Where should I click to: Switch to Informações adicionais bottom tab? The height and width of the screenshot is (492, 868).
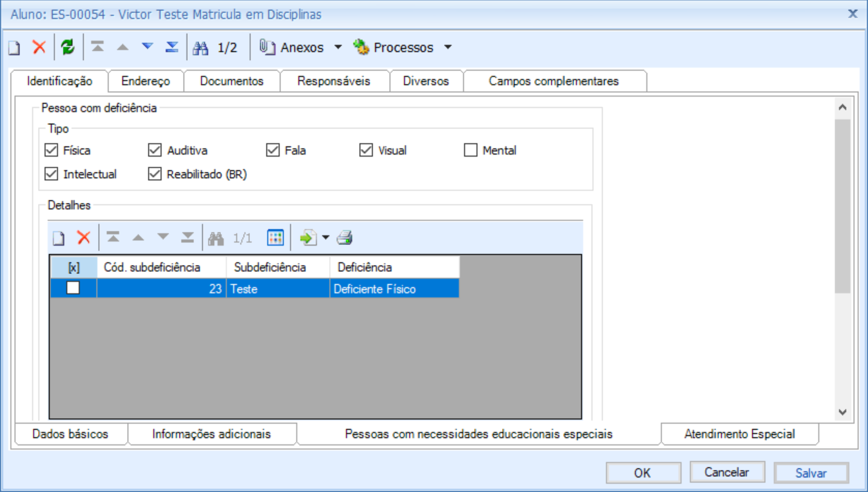[x=211, y=434]
